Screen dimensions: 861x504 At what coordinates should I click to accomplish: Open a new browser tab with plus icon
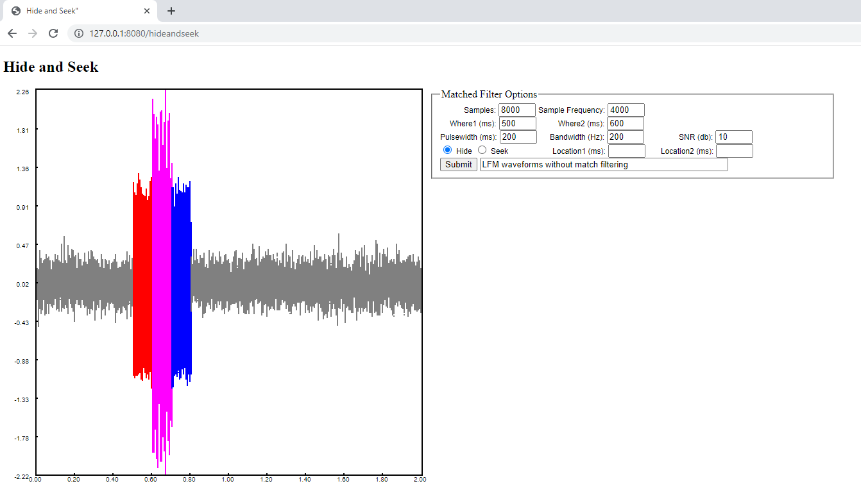(171, 11)
